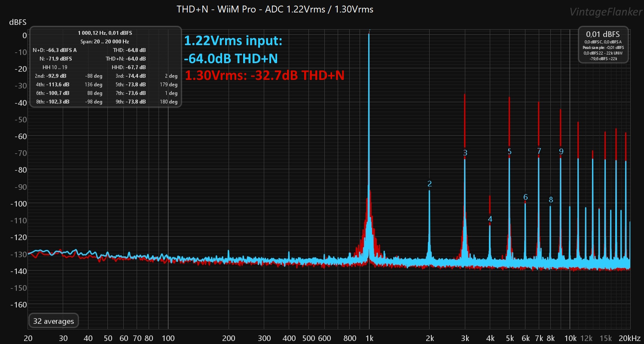This screenshot has width=644, height=344.
Task: Click harmonic marker 4 on the graph
Action: (x=490, y=219)
